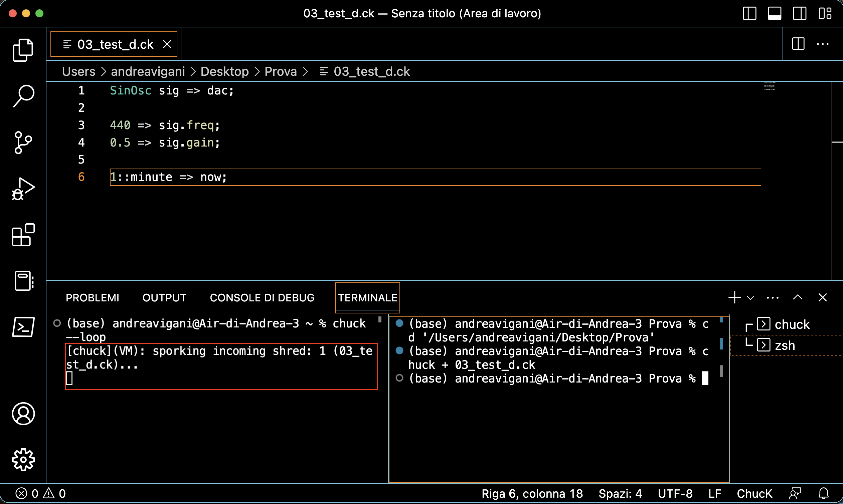Click on 1::minute in line 6
Screen dimensions: 843x504
[x=141, y=177]
